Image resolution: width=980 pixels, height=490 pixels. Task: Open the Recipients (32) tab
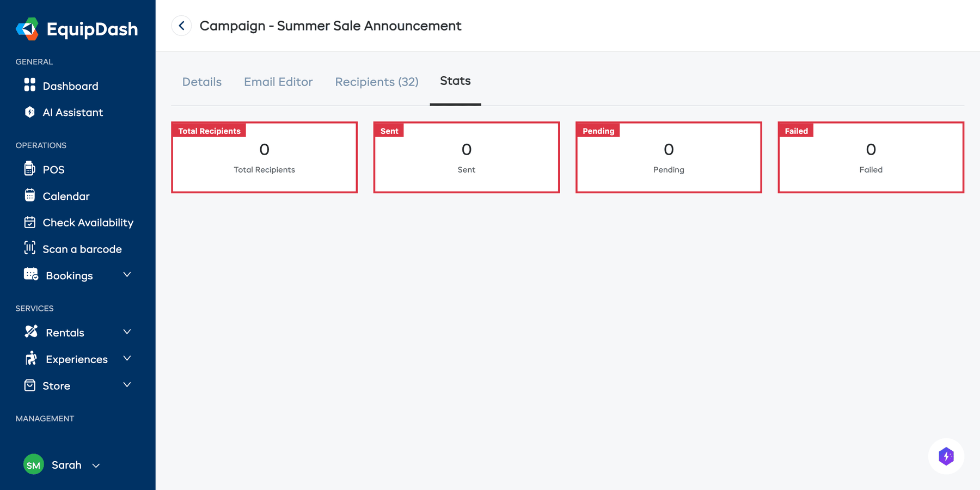[x=377, y=82]
